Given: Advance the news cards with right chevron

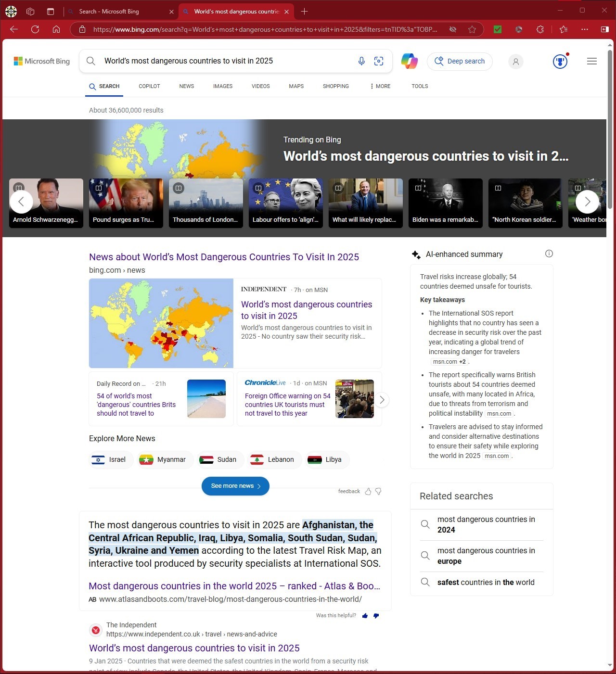Looking at the screenshot, I should 382,400.
